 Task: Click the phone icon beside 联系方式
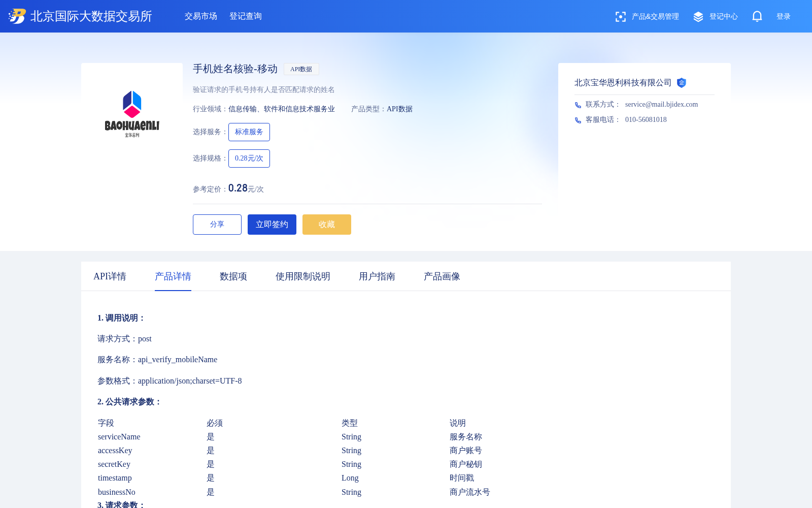(578, 105)
